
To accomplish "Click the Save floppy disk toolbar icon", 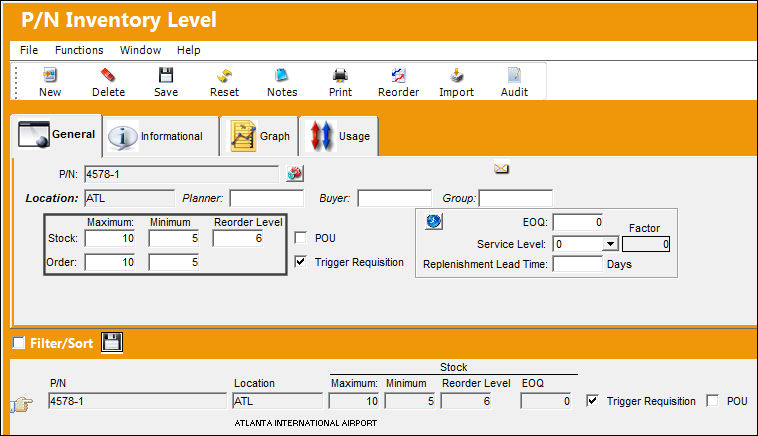I will tap(166, 75).
